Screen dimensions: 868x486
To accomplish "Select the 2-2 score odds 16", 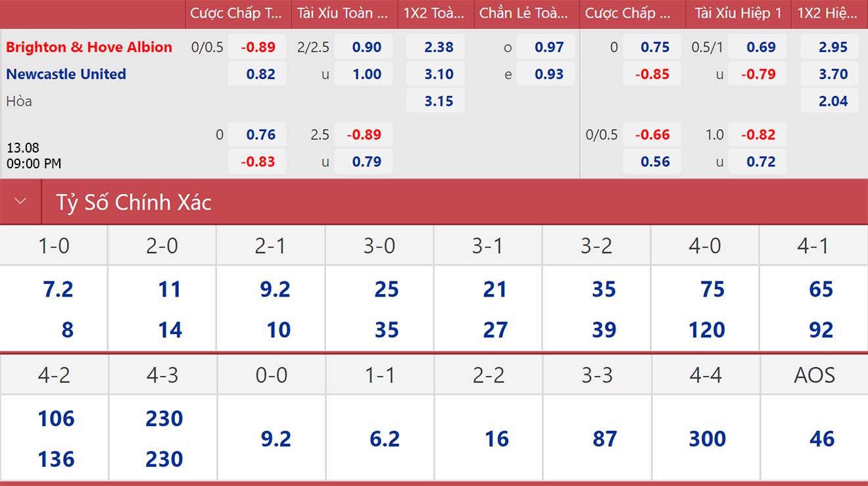I will (496, 439).
